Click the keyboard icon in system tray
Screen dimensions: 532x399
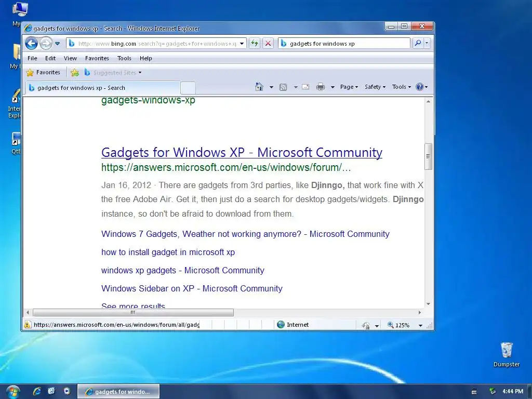click(x=474, y=392)
